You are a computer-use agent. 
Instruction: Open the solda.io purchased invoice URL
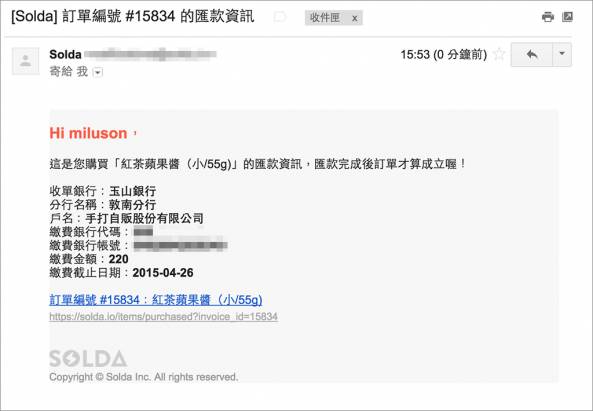163,316
